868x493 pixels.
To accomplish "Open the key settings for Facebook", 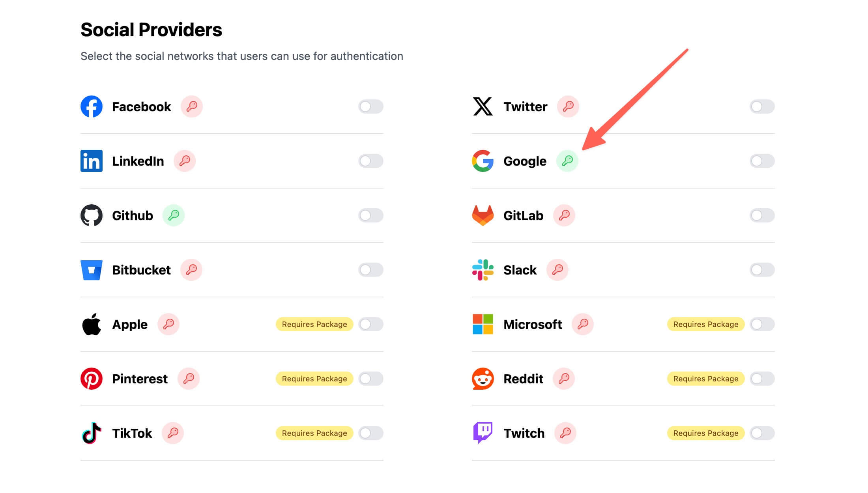I will click(x=192, y=106).
